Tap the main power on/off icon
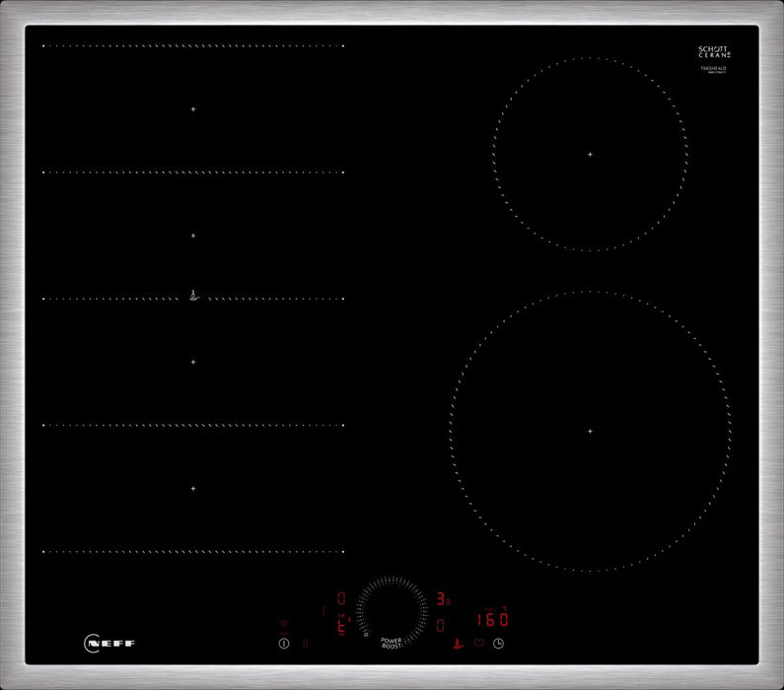The height and width of the screenshot is (690, 784). [x=284, y=644]
